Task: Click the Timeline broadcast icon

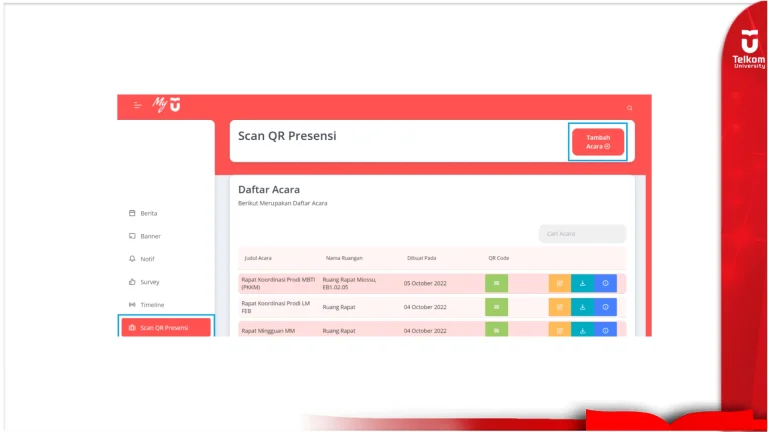Action: pyautogui.click(x=132, y=305)
